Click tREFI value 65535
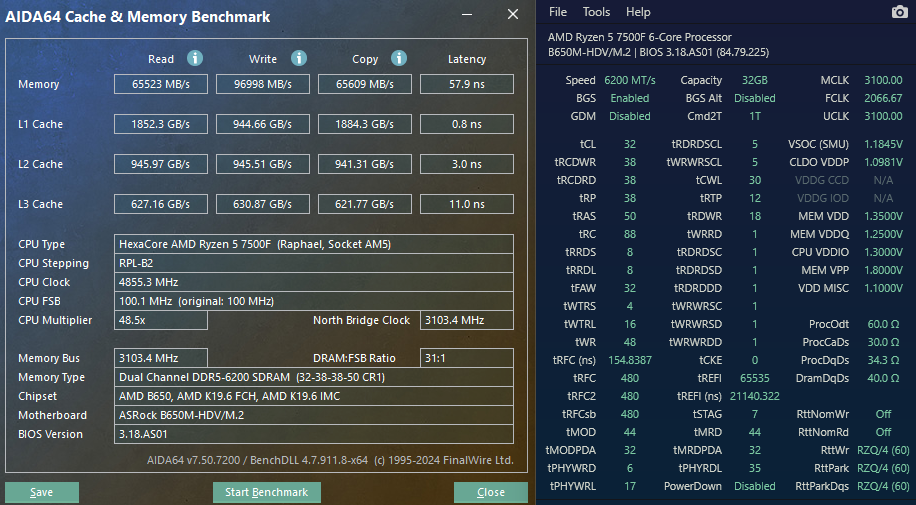Screen dimensions: 916x505 point(755,378)
